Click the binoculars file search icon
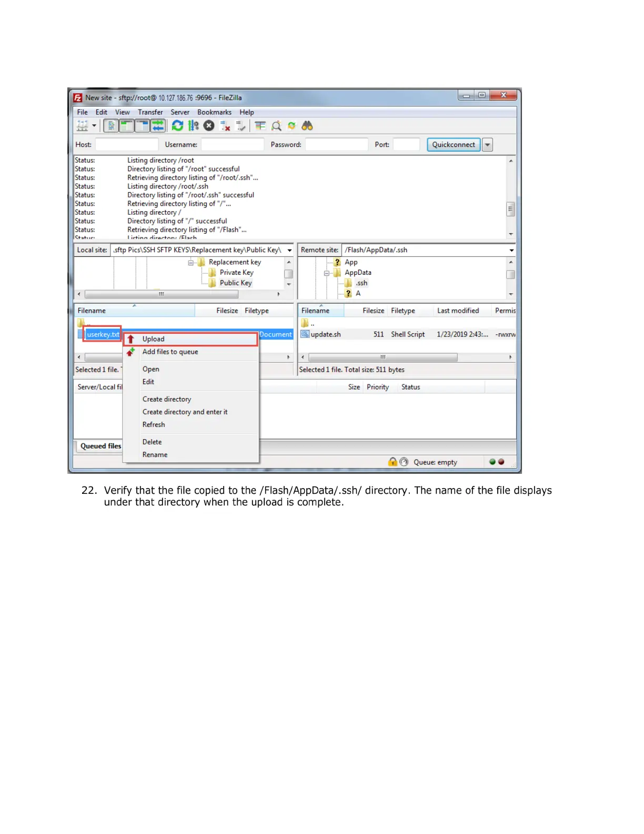Viewport: 644px width, 834px height. click(x=307, y=126)
